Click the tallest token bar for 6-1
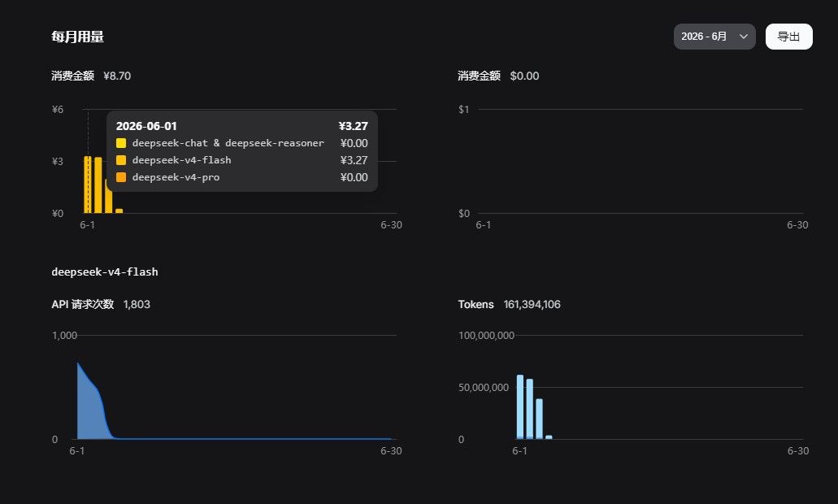This screenshot has width=838, height=504. (520, 406)
